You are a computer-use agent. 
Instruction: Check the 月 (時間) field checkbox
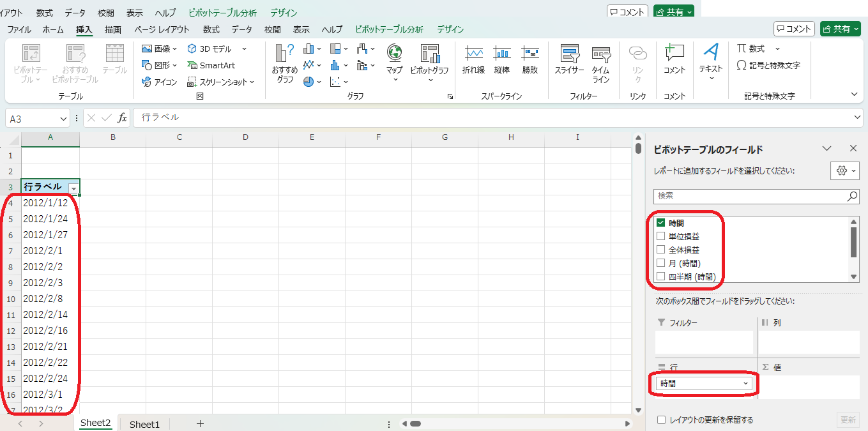(661, 263)
